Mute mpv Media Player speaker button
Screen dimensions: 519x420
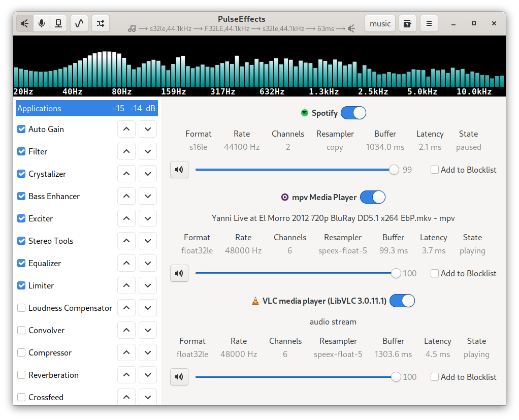click(179, 273)
